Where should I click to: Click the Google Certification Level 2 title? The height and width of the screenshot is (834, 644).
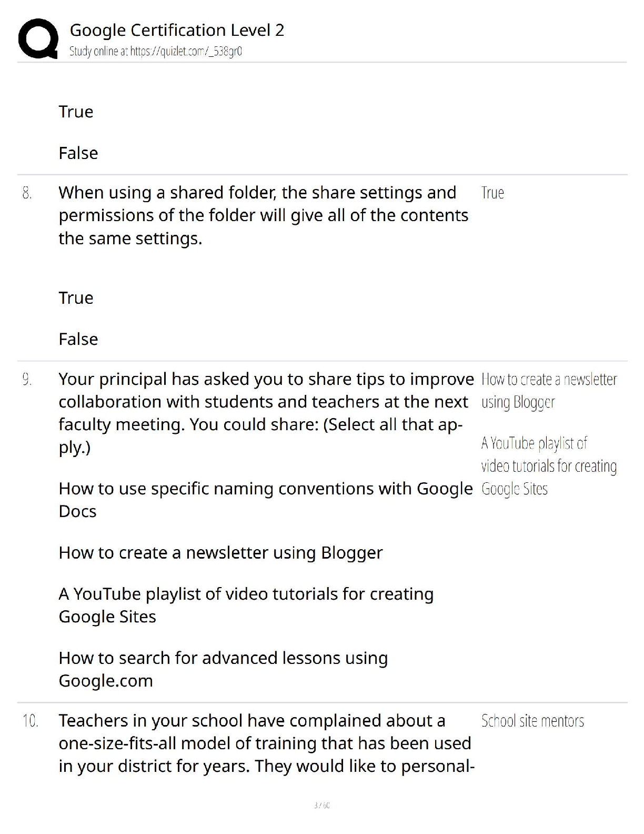coord(177,30)
